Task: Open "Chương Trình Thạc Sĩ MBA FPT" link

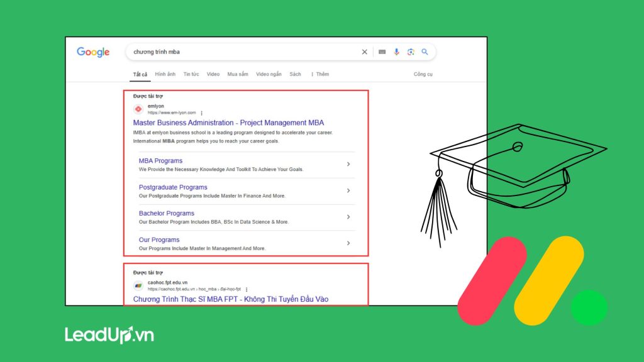Action: (230, 299)
